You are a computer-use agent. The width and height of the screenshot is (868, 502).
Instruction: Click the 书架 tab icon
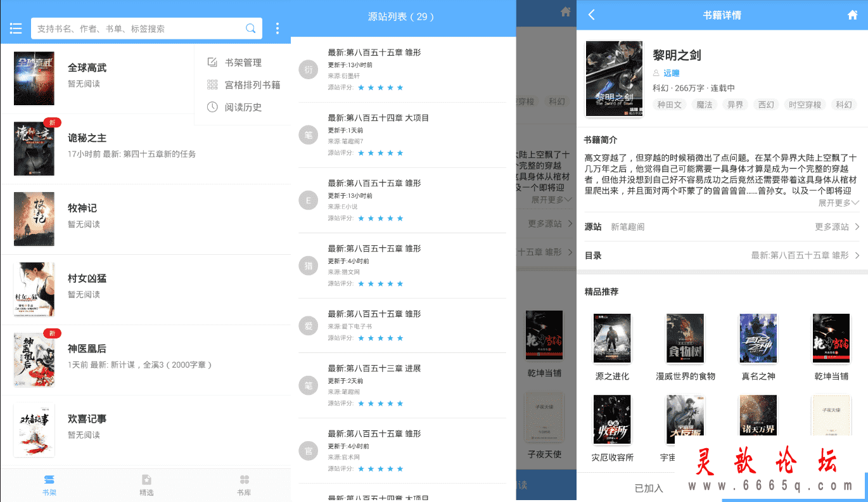(49, 480)
